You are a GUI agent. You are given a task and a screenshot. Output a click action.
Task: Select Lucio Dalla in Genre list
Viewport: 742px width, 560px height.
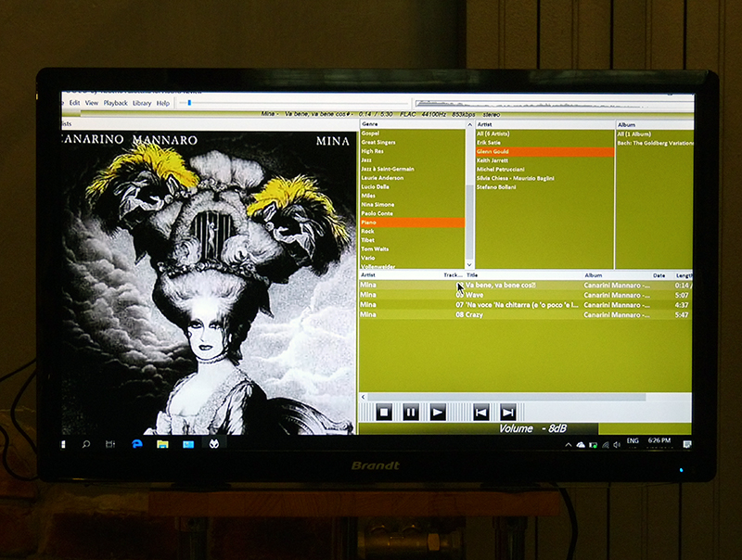click(412, 187)
